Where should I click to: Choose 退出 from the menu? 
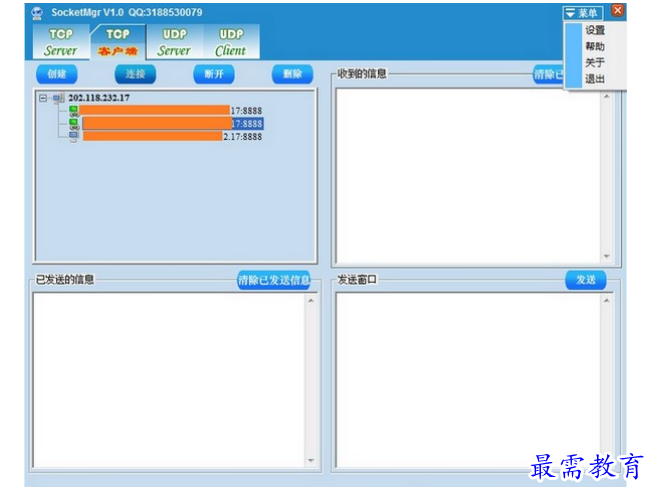point(595,79)
